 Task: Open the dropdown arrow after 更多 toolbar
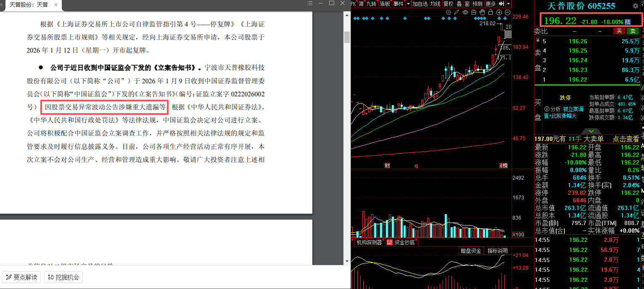coord(508,4)
